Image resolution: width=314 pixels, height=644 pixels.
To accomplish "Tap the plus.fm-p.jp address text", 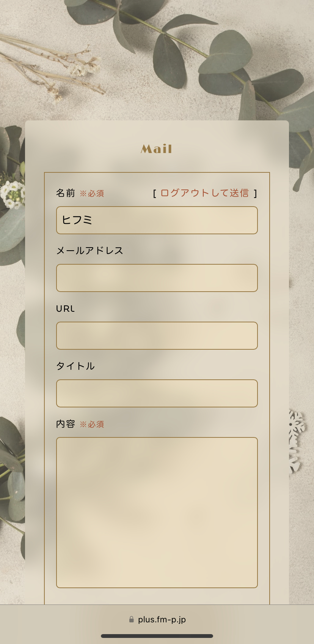I will tap(162, 619).
